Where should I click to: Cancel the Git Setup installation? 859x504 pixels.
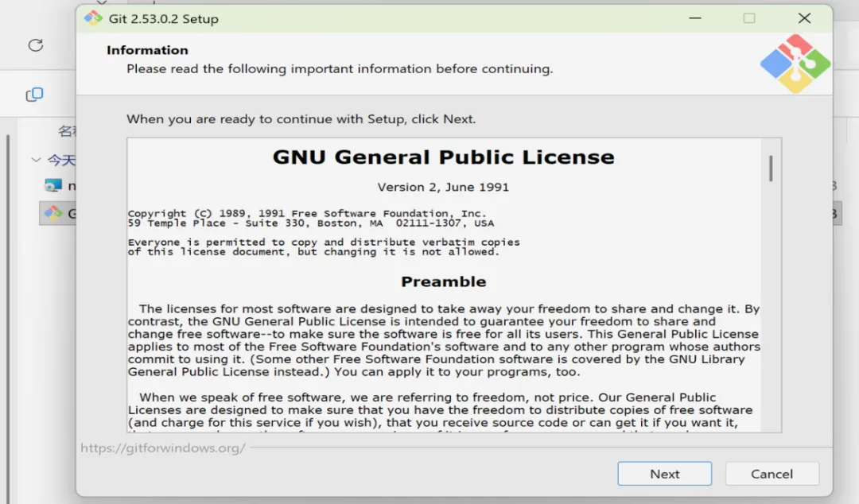[772, 474]
